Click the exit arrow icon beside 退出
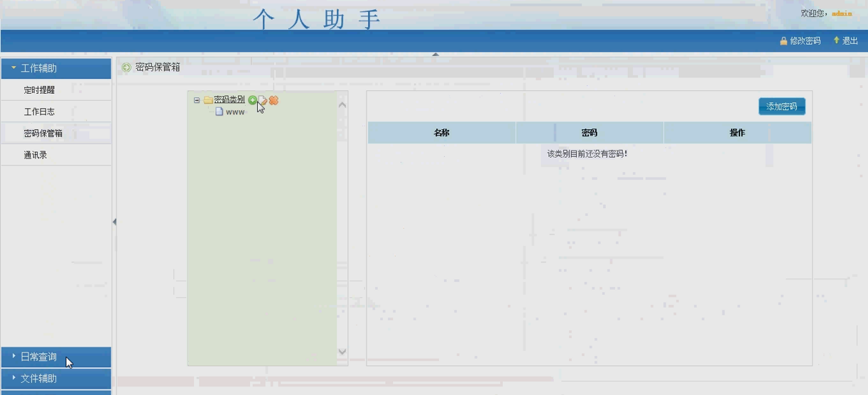The image size is (868, 395). 836,40
